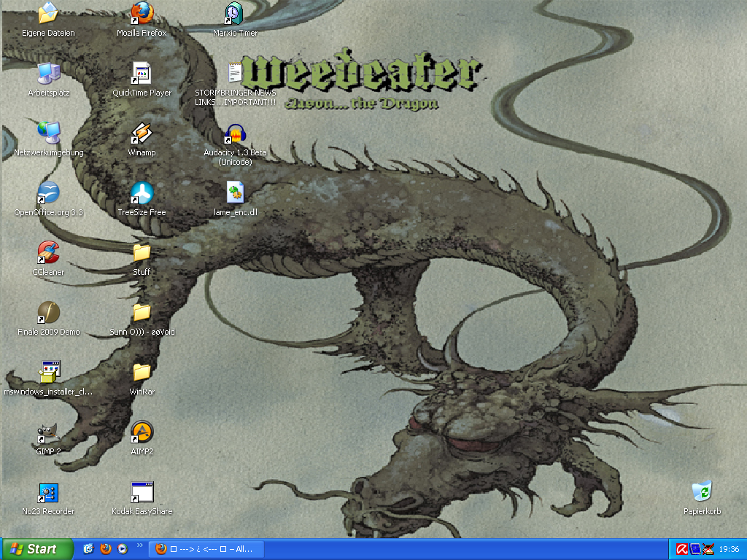
Task: Select the Kodak EasyShare shortcut
Action: click(142, 492)
